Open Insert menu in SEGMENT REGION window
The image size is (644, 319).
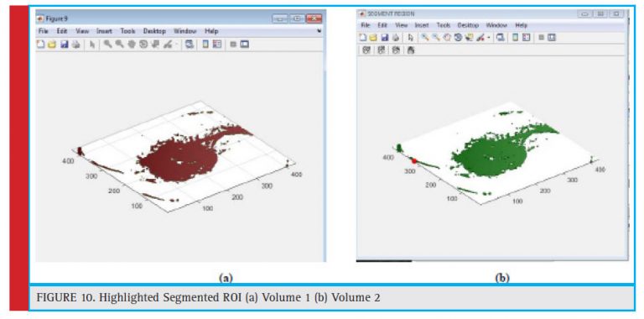(x=422, y=25)
